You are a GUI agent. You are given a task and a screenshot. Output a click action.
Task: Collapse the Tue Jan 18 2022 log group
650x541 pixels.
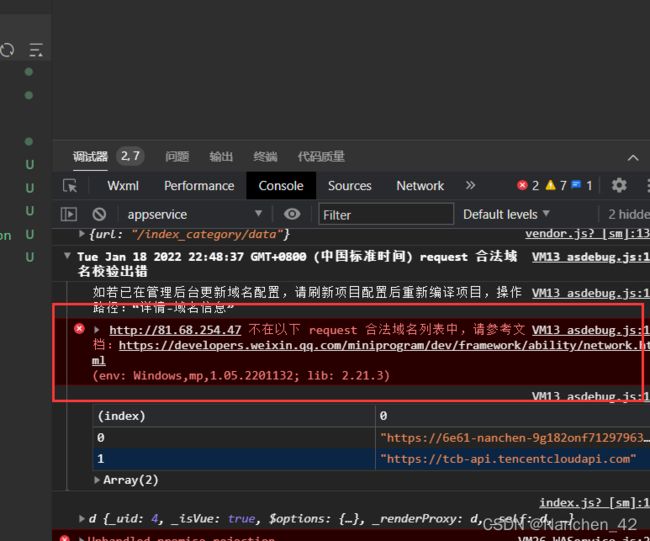click(x=67, y=256)
